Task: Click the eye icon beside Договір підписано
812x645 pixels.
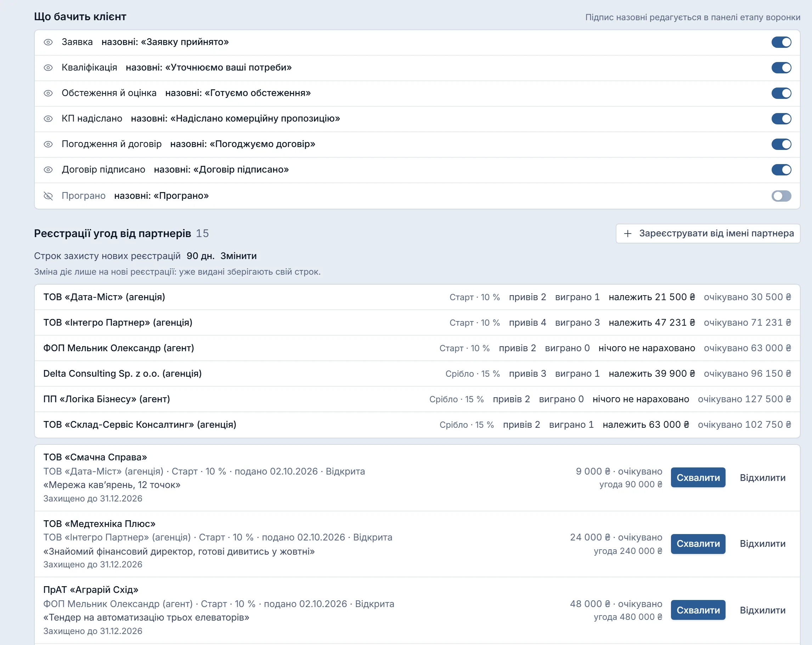Action: coord(48,170)
